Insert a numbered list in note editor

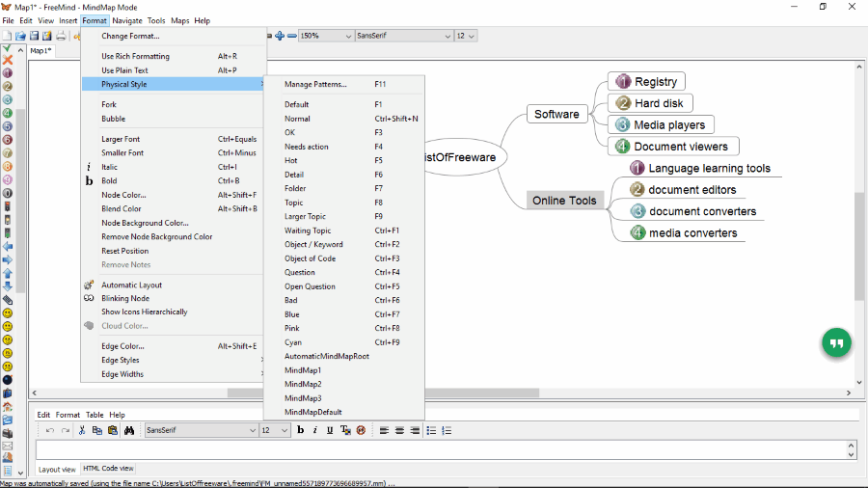pos(447,430)
